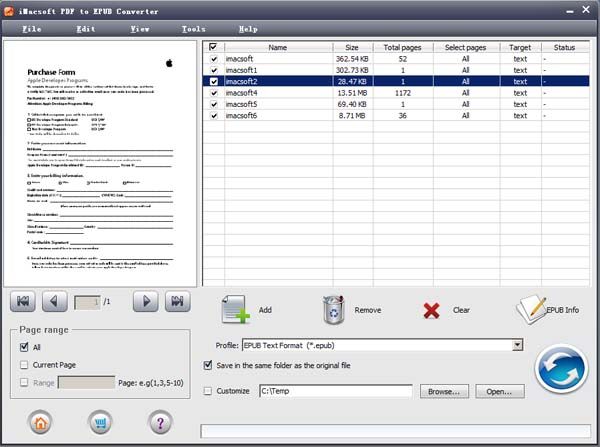Open EPUB Info notepad icon
Image resolution: width=600 pixels, height=447 pixels.
(x=531, y=310)
